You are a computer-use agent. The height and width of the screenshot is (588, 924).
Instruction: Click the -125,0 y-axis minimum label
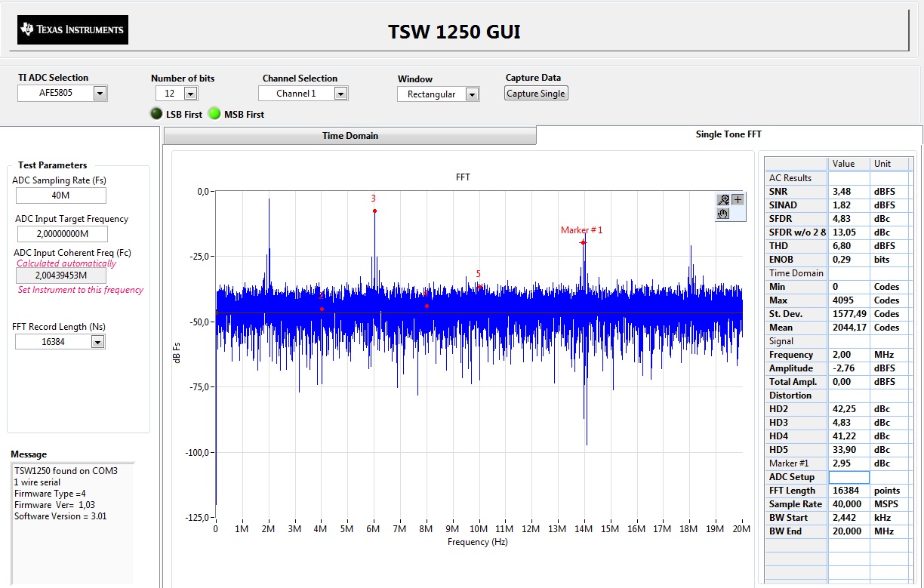[199, 518]
